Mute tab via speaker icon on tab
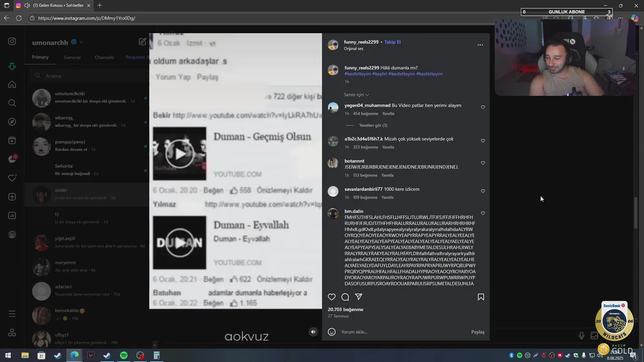644x362 pixels. pos(27,6)
